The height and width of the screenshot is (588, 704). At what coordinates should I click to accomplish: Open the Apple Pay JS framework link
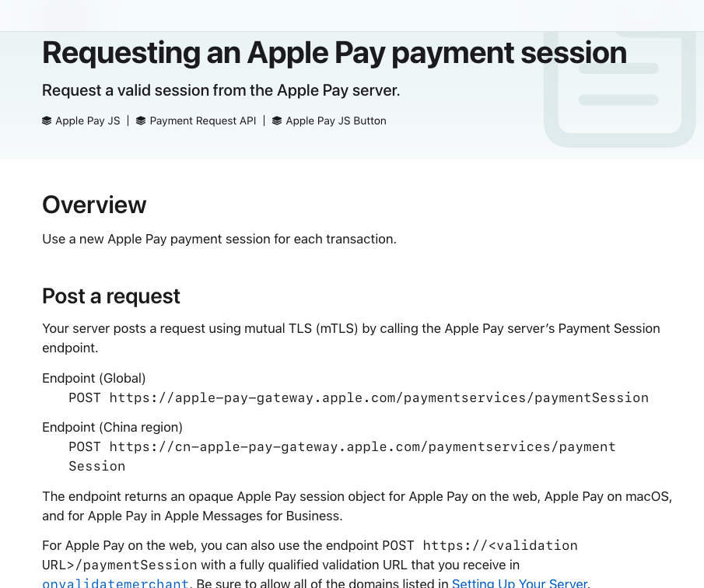coord(88,121)
